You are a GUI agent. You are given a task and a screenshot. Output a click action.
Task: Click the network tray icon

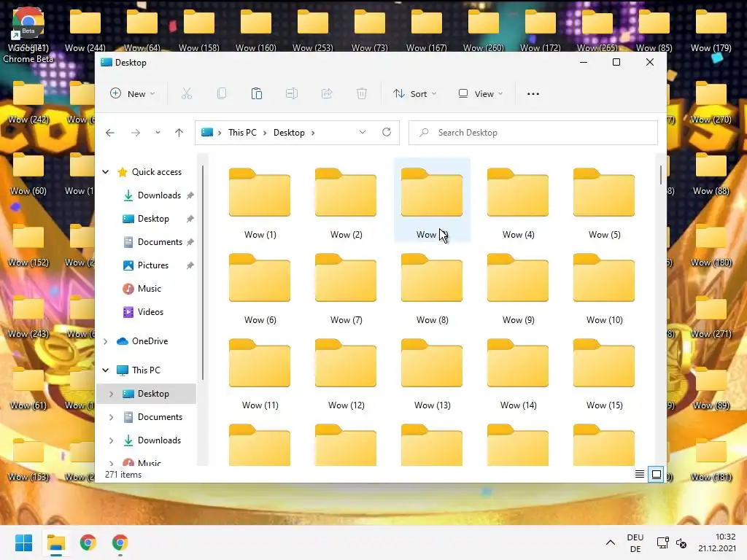click(x=662, y=542)
